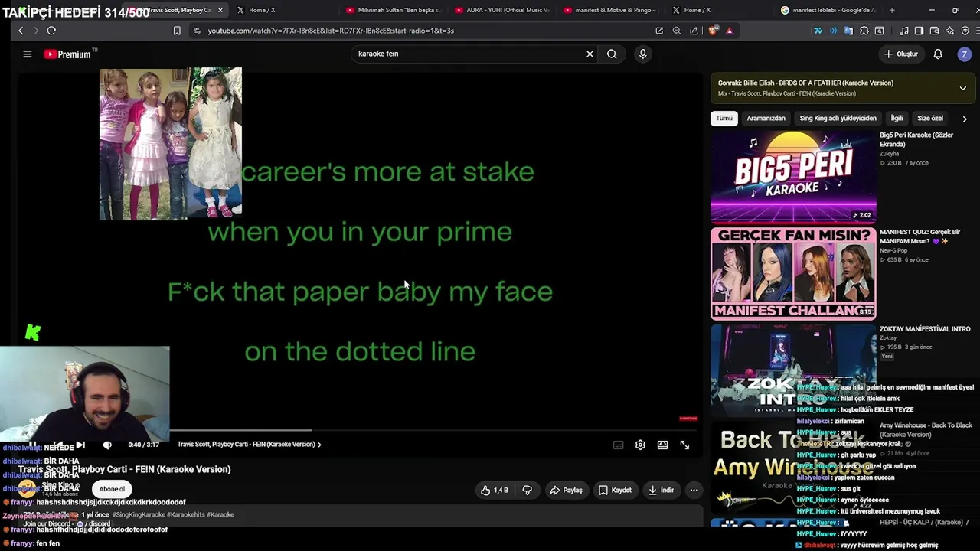
Task: Start voice search with microphone icon
Action: coord(642,54)
